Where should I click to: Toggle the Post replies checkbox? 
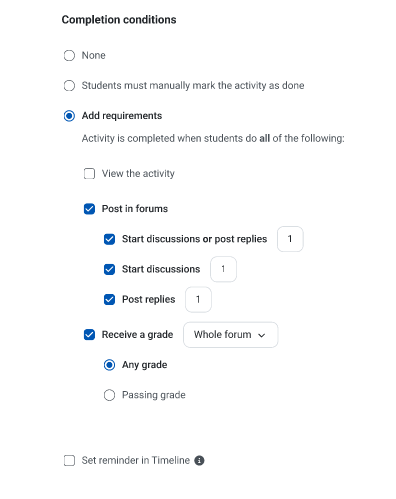pos(109,299)
